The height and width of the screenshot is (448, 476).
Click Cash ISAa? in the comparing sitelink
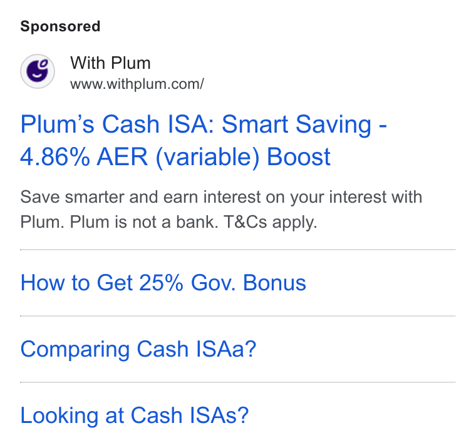(197, 349)
